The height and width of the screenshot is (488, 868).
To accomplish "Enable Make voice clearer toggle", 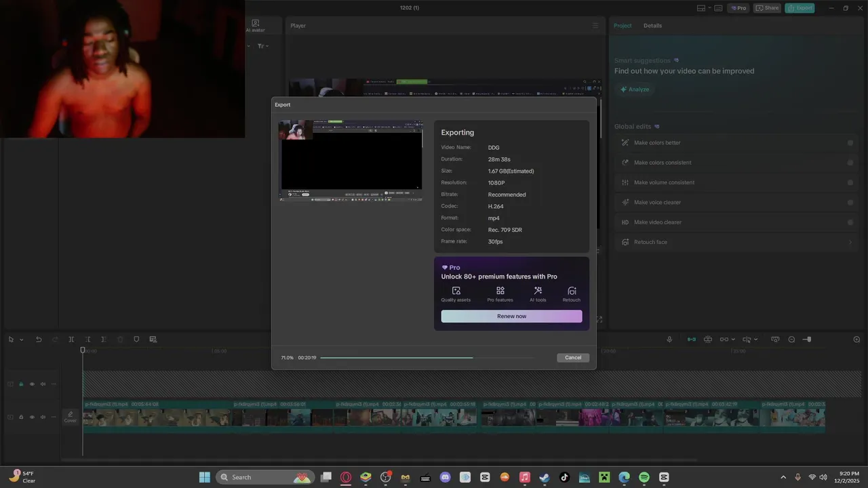I will (x=850, y=202).
